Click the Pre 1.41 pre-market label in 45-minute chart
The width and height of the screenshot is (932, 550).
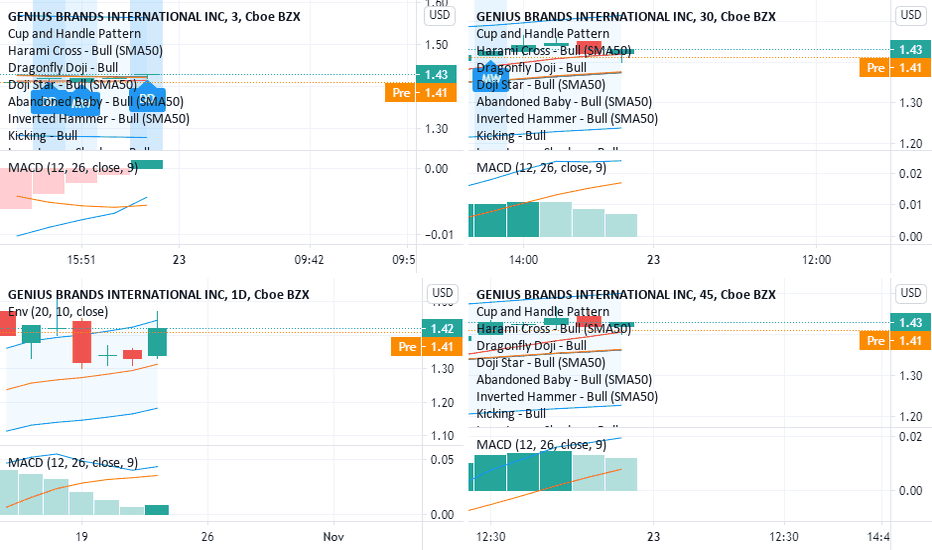tap(896, 341)
